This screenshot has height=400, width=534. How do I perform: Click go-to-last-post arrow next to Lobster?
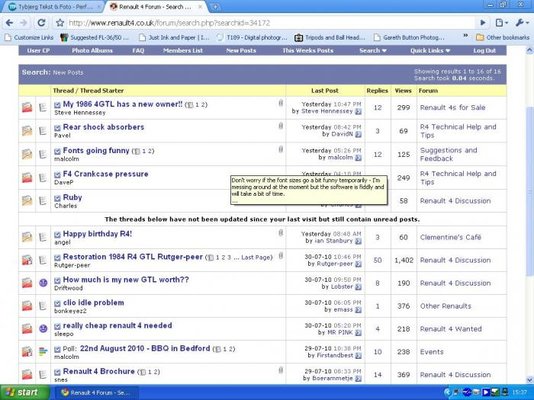[x=358, y=287]
